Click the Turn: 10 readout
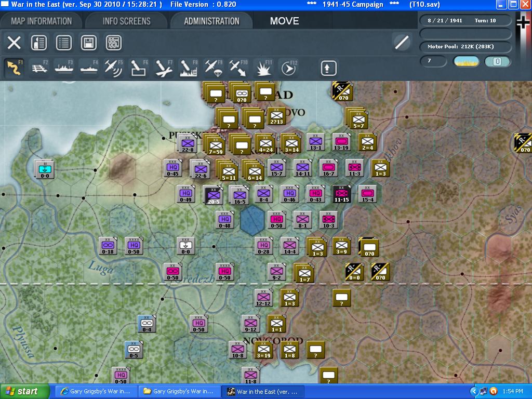The height and width of the screenshot is (399, 532). click(x=485, y=20)
